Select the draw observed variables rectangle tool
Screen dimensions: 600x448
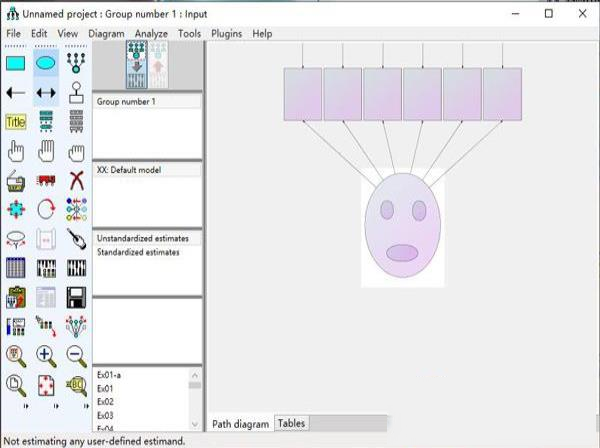coord(16,63)
